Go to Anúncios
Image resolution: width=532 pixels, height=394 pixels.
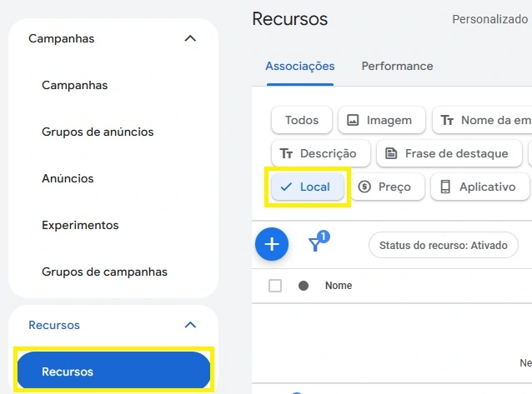coord(68,178)
